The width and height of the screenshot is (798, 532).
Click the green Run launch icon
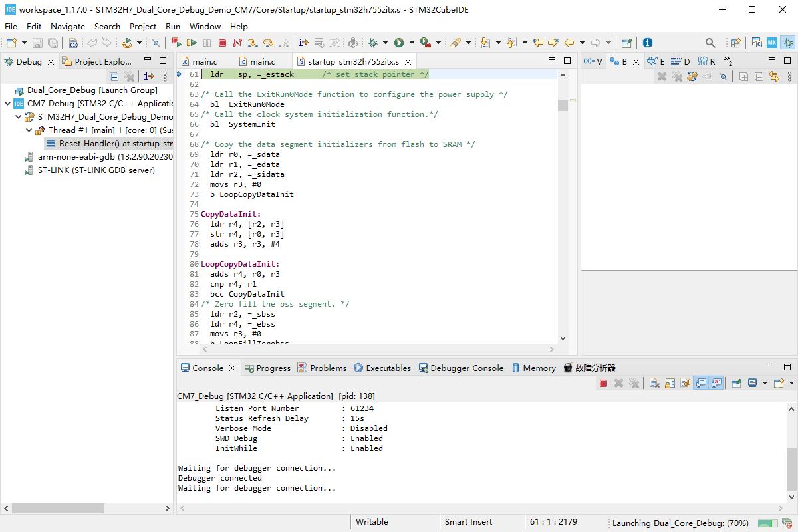click(x=399, y=43)
